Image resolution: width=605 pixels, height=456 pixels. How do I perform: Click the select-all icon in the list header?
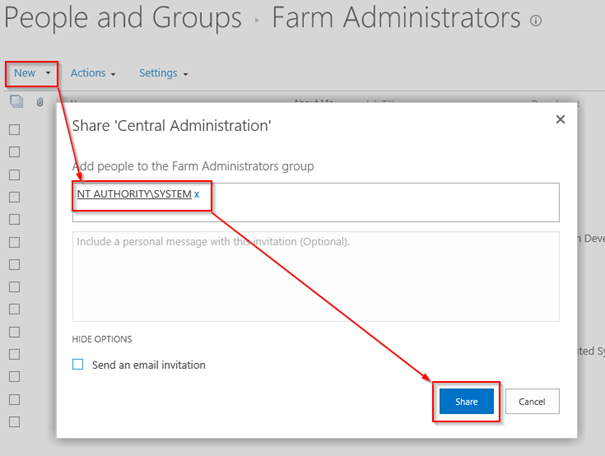point(16,101)
